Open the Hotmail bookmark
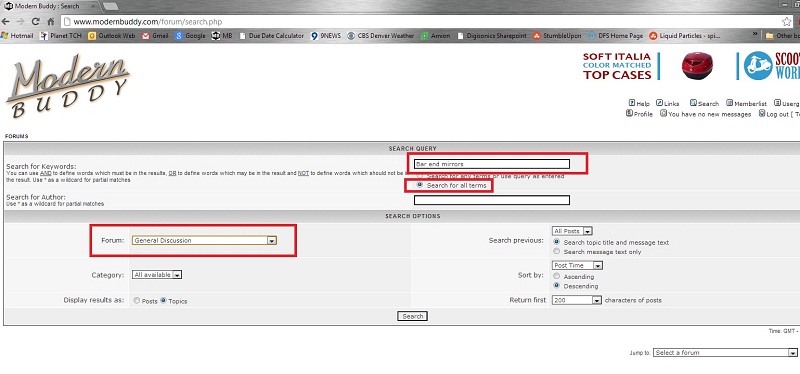The width and height of the screenshot is (800, 374). tap(17, 36)
